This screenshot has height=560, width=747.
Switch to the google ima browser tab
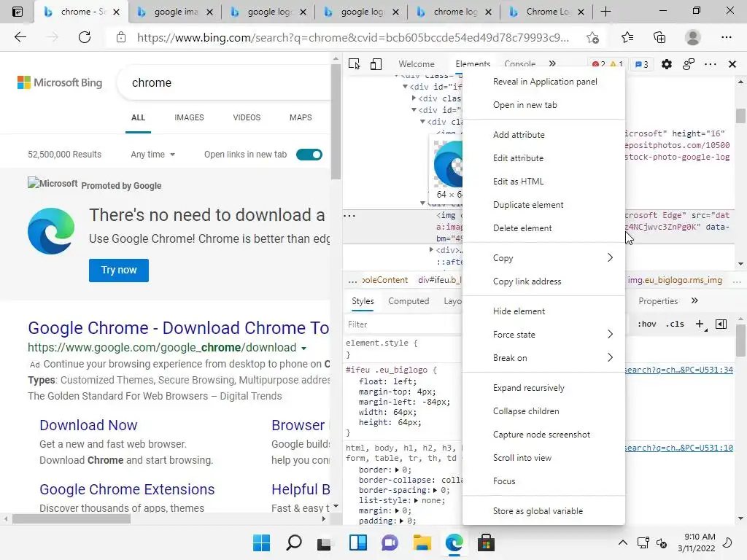(175, 12)
